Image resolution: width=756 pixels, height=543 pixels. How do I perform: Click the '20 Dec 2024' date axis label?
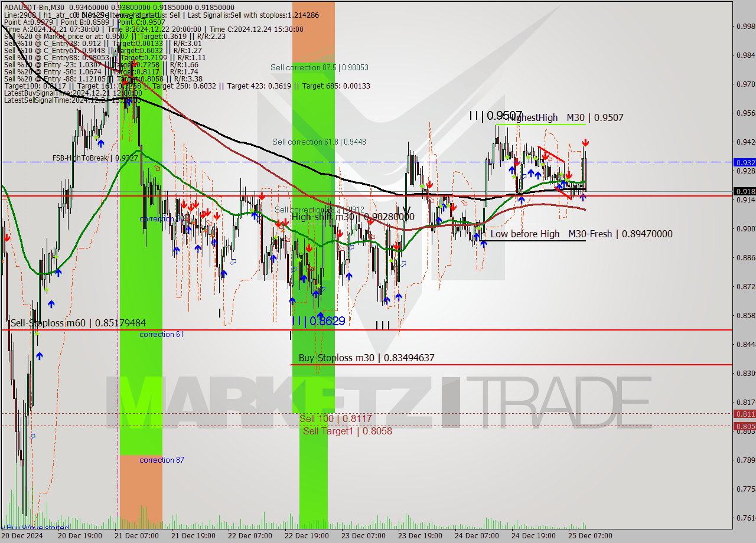pos(22,536)
